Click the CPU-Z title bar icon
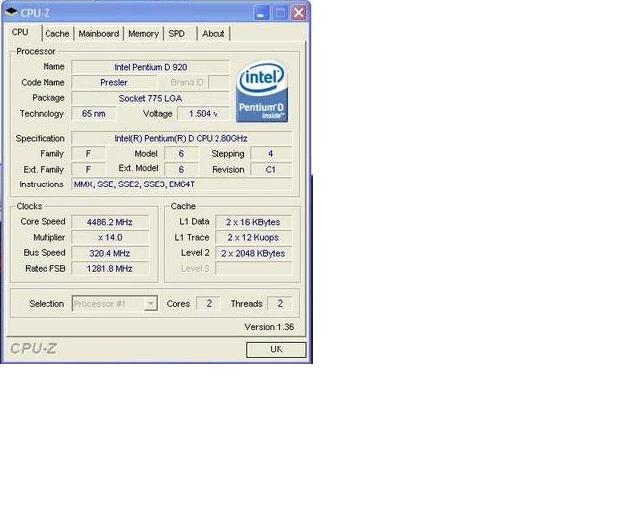The image size is (640, 512). coord(11,12)
